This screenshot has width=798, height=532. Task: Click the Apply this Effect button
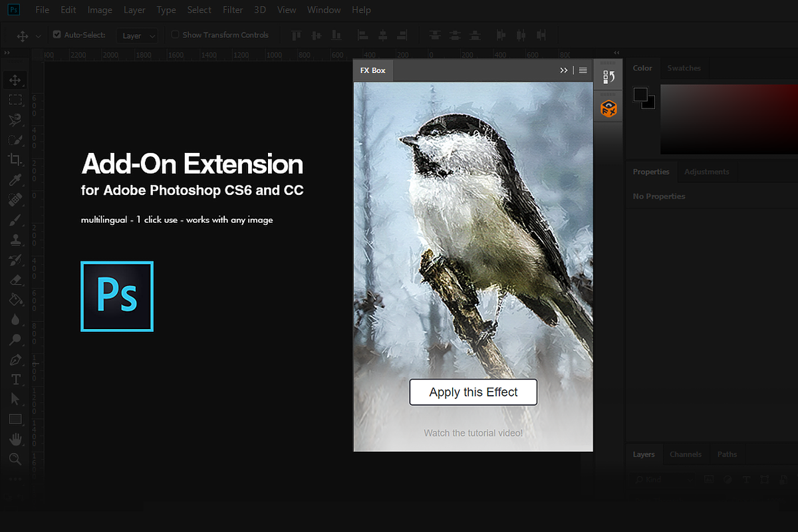coord(473,392)
